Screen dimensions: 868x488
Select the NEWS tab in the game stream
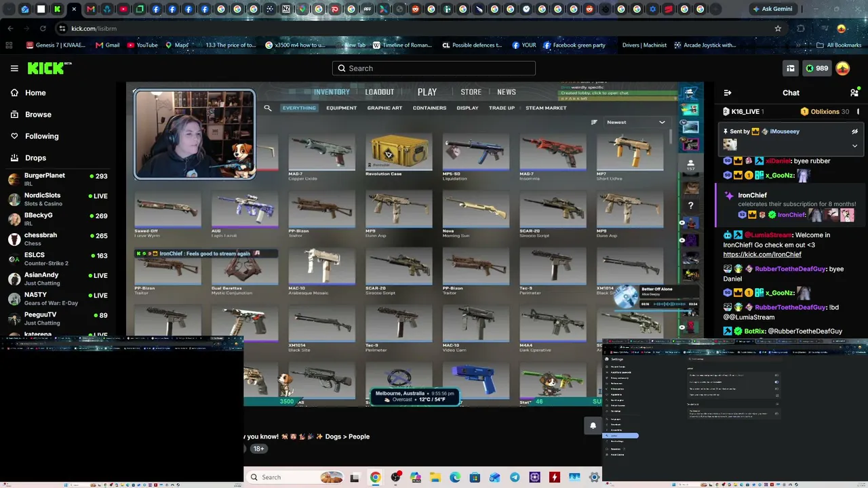(507, 92)
